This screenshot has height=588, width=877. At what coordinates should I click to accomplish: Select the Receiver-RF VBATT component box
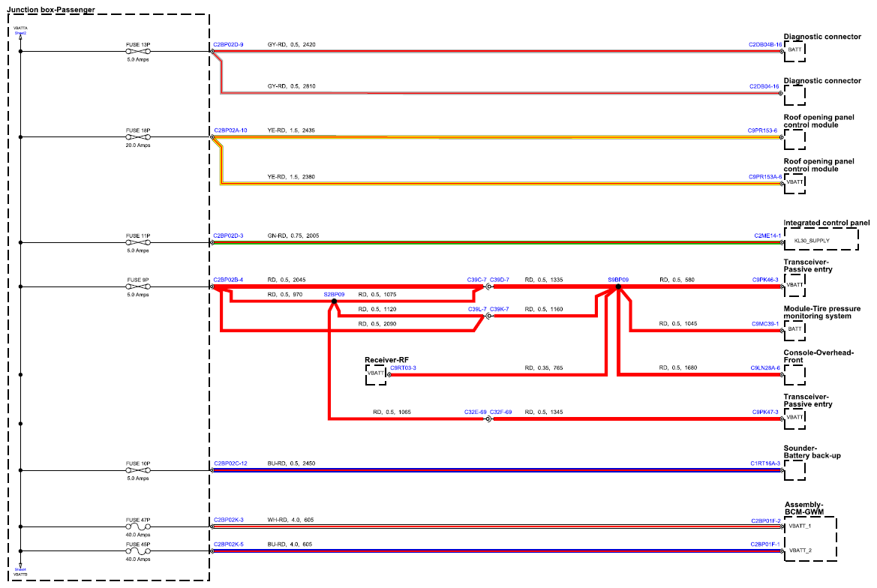tap(376, 374)
